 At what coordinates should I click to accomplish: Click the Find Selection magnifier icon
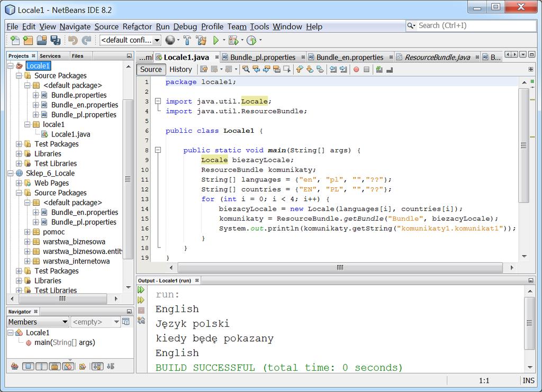[x=246, y=69]
